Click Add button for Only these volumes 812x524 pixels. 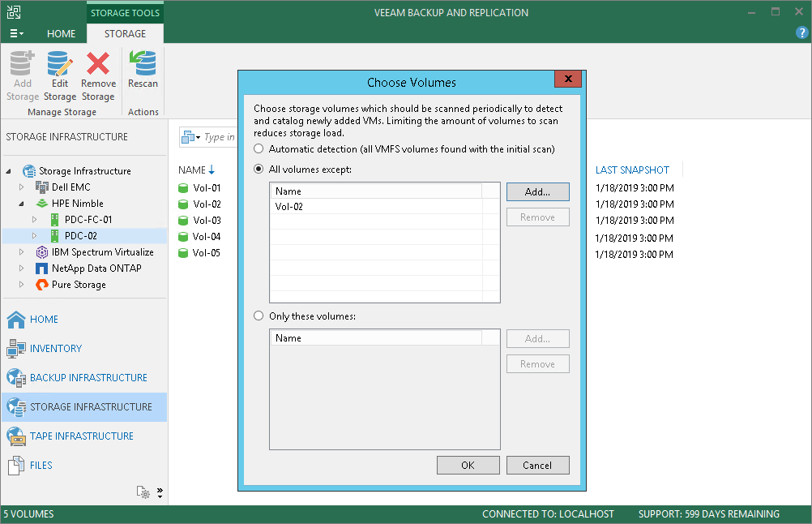tap(537, 339)
